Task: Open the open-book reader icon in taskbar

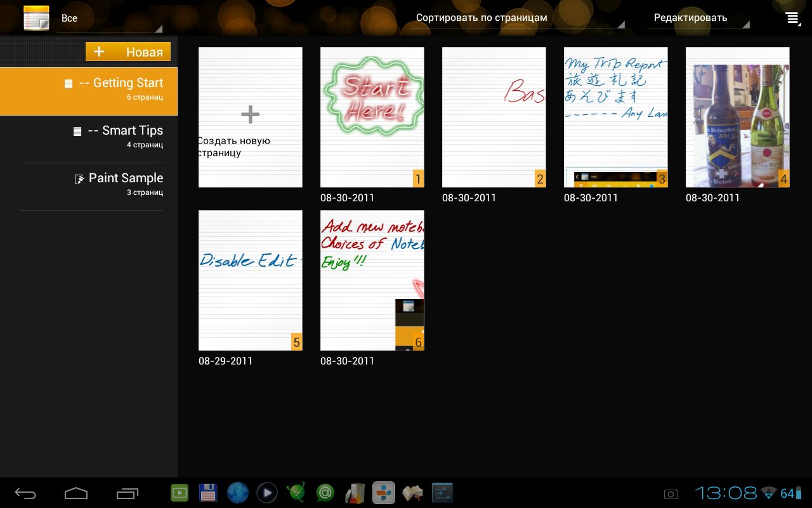Action: pos(412,493)
